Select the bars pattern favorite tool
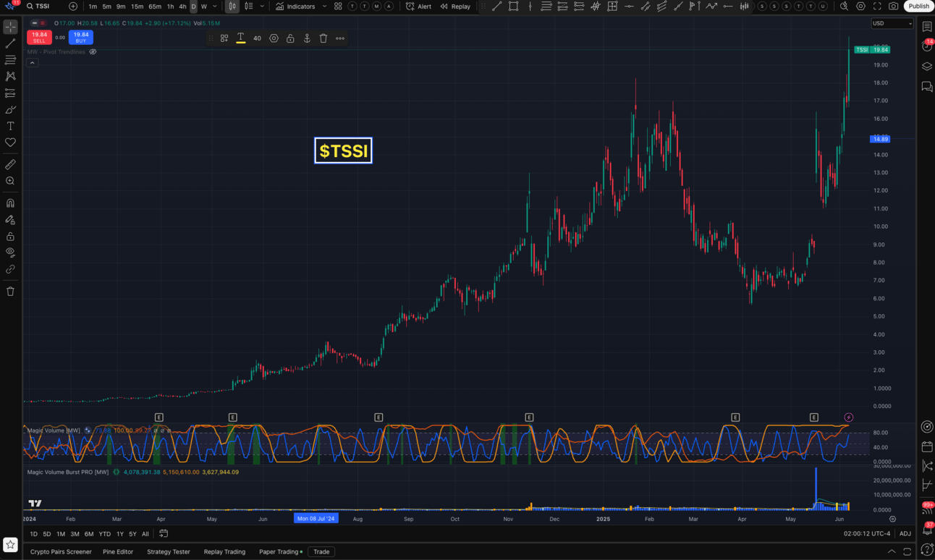935x560 pixels. click(744, 7)
